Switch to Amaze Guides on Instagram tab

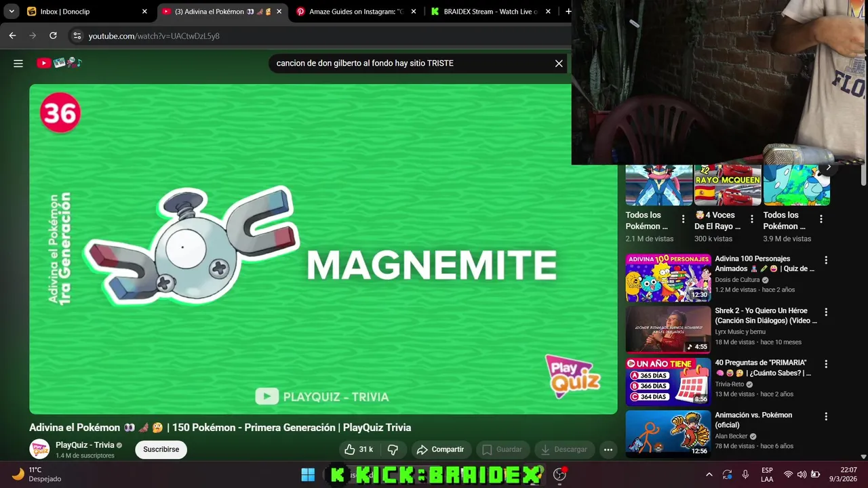pos(357,12)
